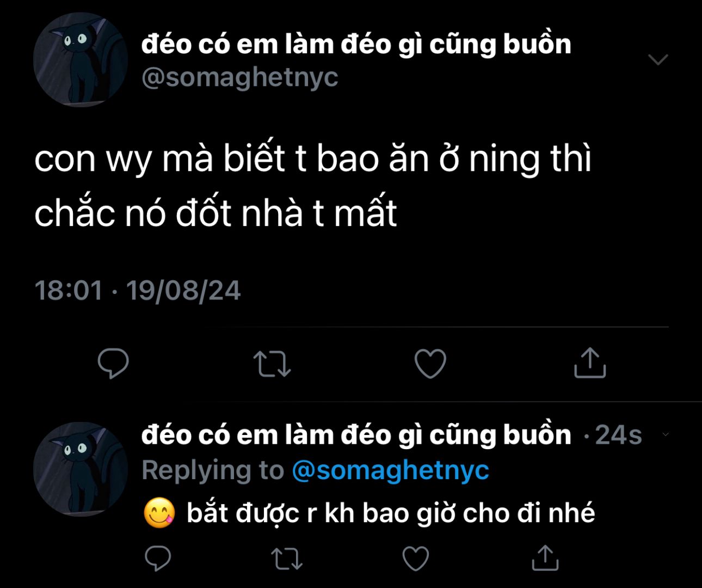Screen dimensions: 702x588
Task: Share the reply tweet
Action: point(545,558)
